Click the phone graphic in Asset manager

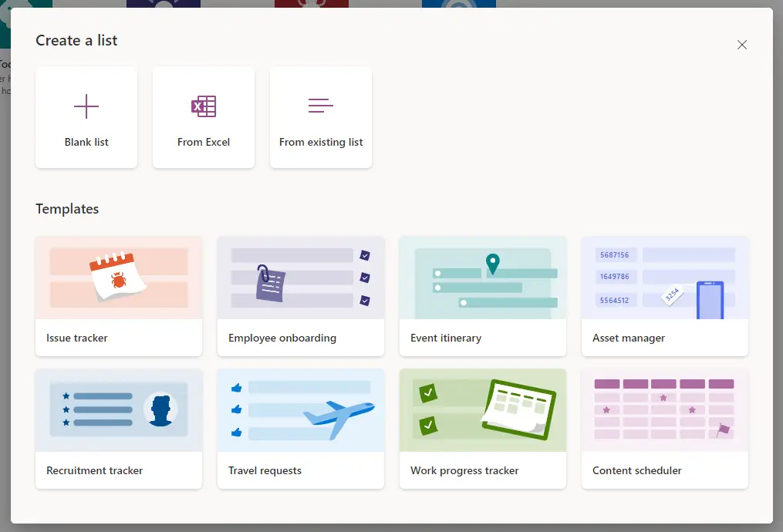[710, 299]
